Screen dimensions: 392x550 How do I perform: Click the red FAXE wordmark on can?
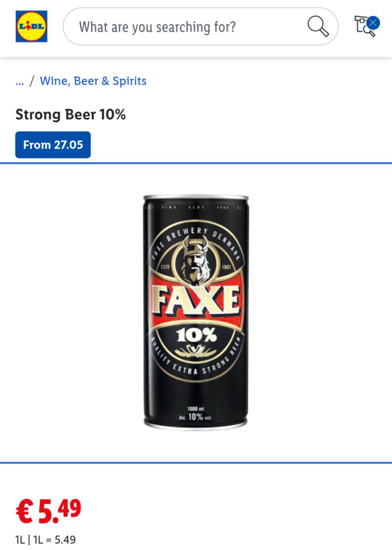[x=196, y=300]
